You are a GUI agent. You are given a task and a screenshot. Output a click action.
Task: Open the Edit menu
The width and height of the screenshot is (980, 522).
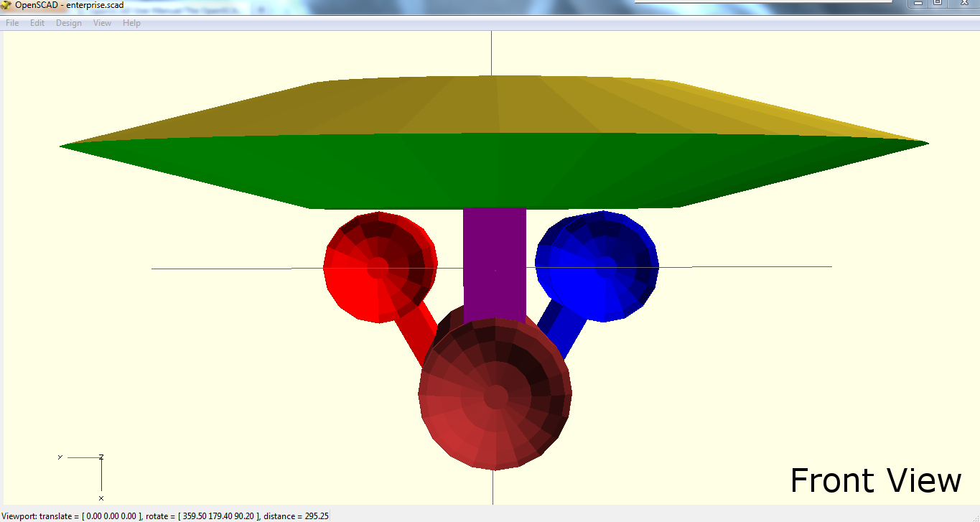37,23
